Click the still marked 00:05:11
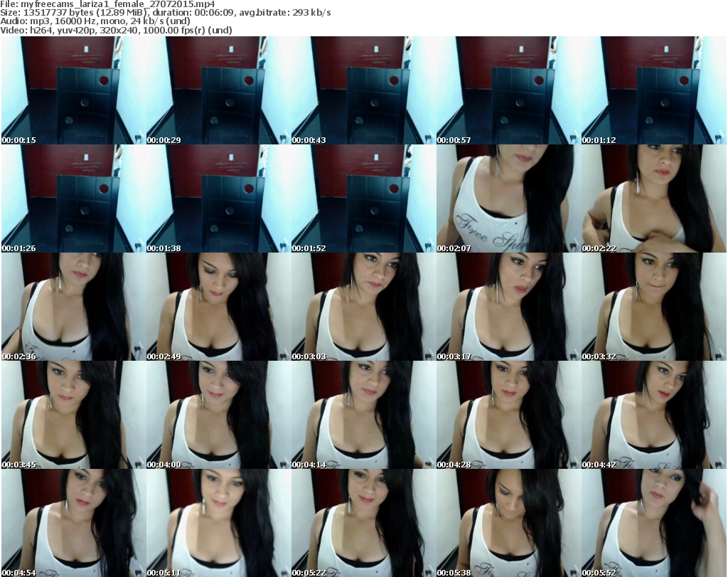Image resolution: width=728 pixels, height=577 pixels. (219, 523)
